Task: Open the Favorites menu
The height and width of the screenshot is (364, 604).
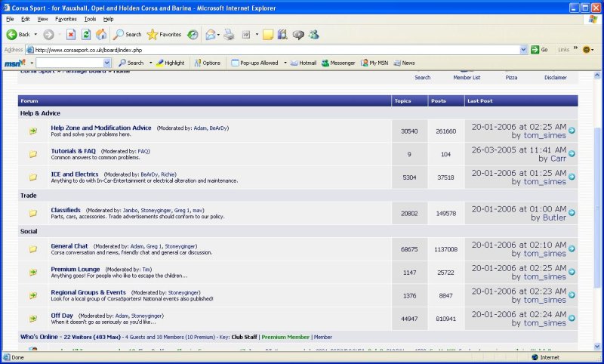Action: (x=65, y=18)
